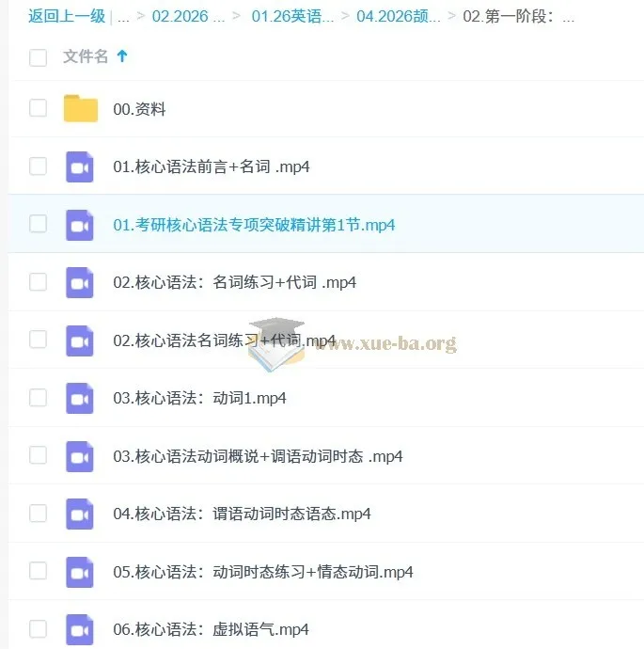This screenshot has height=649, width=644.
Task: Open file 01.考研核心语法专项突破精讲第1节.mp4
Action: click(x=254, y=225)
